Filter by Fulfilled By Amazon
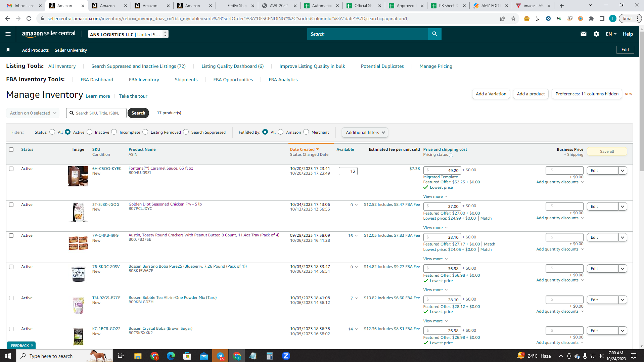 pyautogui.click(x=281, y=132)
